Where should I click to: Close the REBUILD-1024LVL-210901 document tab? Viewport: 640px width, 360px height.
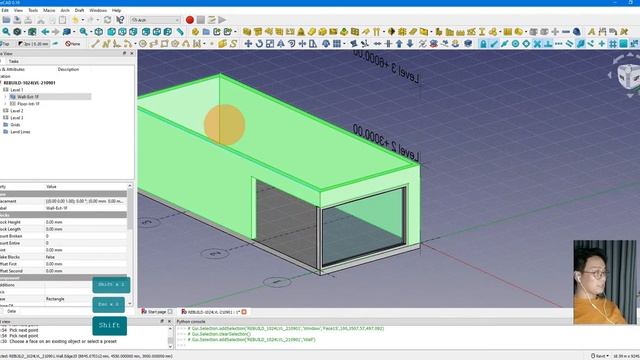point(244,312)
